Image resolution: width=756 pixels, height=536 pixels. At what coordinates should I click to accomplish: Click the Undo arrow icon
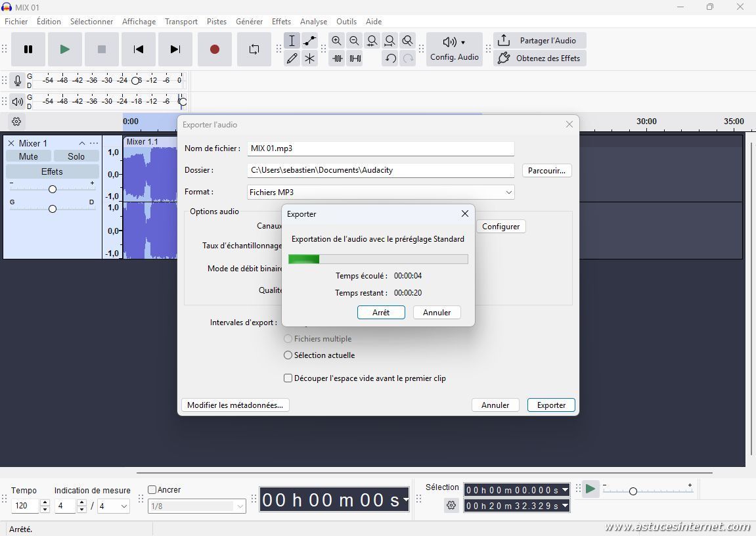pos(390,58)
